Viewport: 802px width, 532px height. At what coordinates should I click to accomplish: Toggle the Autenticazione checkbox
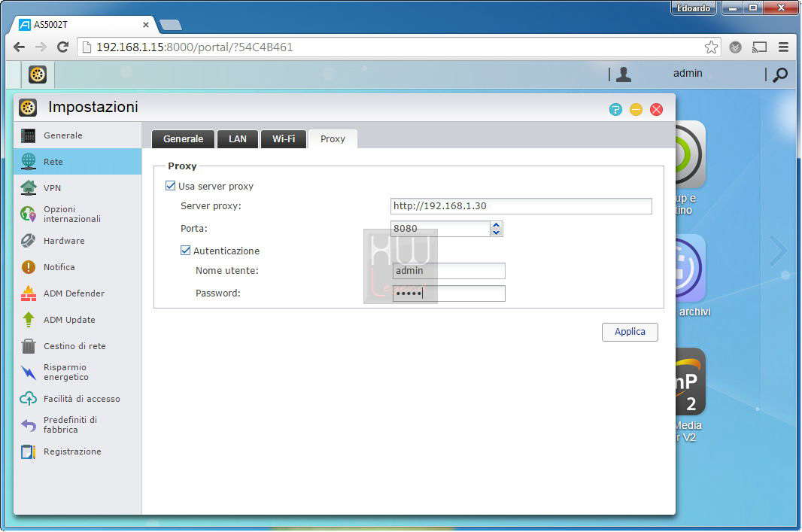tap(185, 250)
